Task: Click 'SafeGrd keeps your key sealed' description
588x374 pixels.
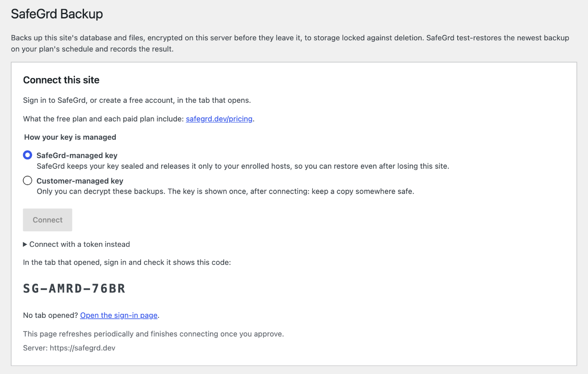Action: point(243,166)
